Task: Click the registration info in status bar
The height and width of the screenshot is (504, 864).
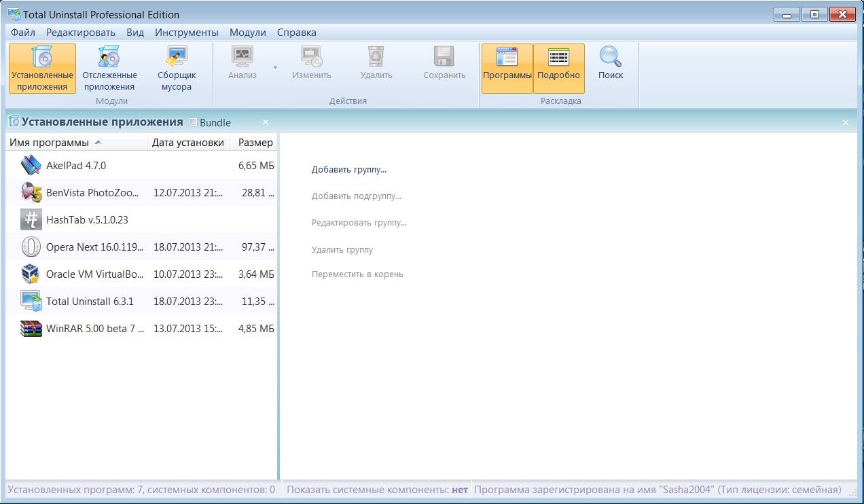Action: click(658, 489)
